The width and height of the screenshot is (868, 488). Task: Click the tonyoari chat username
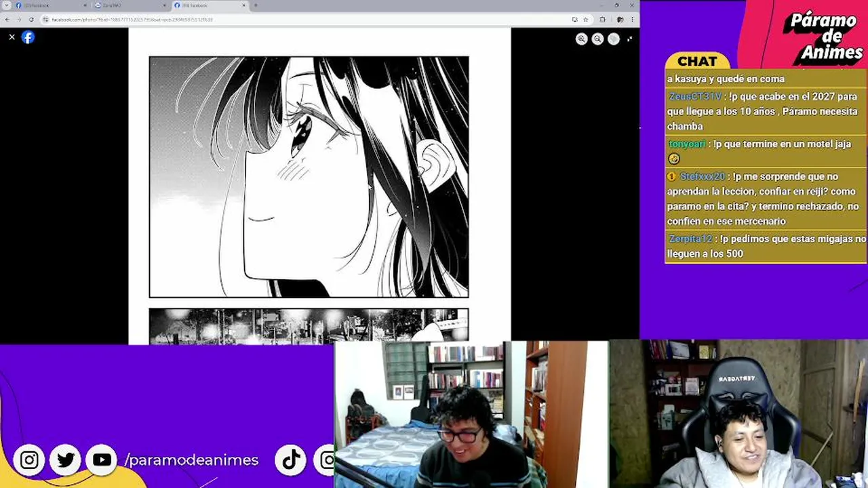[x=687, y=144]
